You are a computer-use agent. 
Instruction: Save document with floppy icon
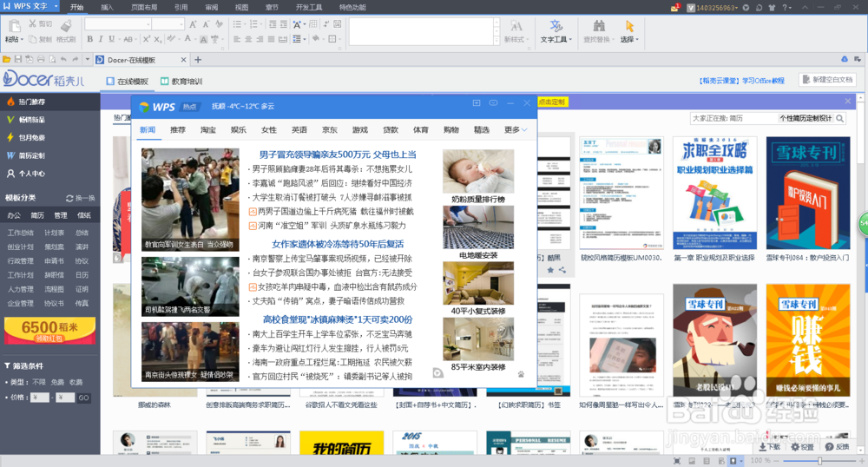pyautogui.click(x=18, y=59)
